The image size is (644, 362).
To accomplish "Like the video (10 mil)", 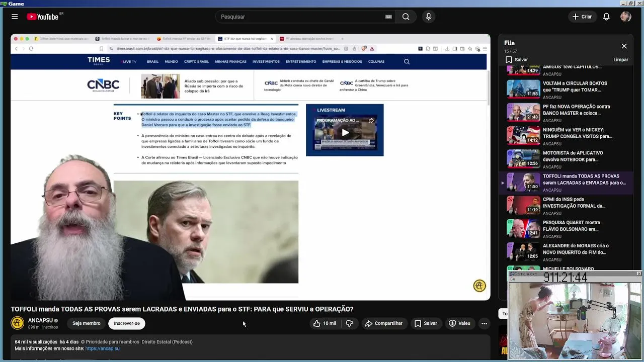I will (325, 323).
